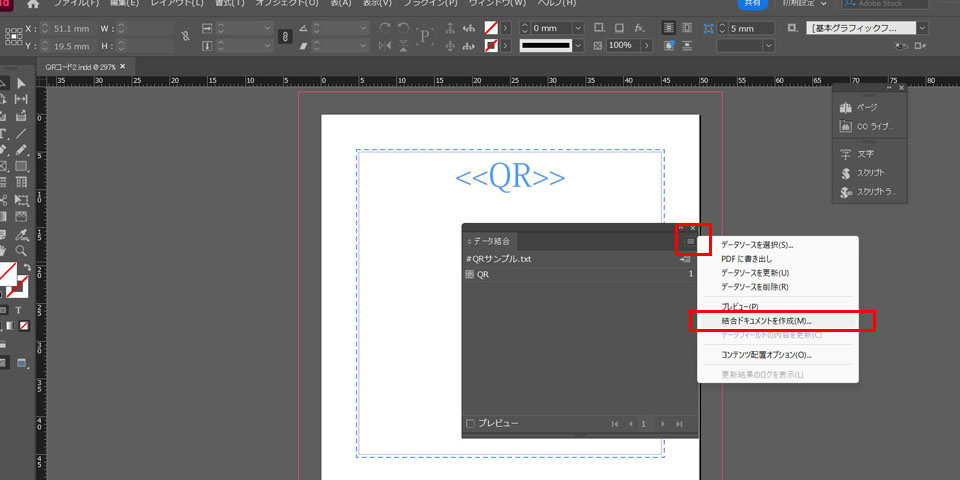Enable the プレビュー checkbox in データ結合 panel
Screen dimensions: 960x480
(471, 424)
